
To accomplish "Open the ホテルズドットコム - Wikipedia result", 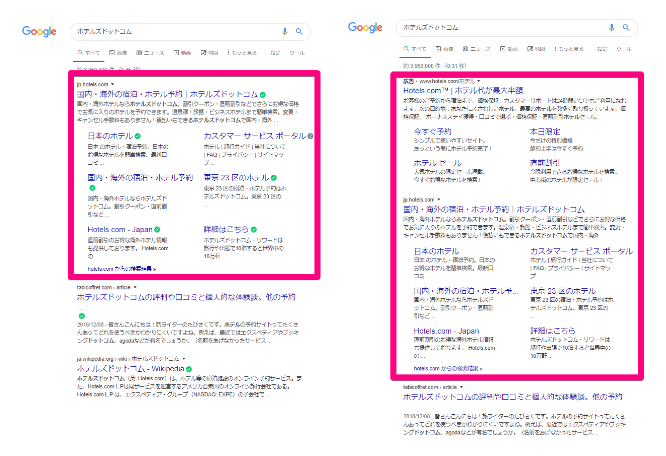I will [130, 369].
